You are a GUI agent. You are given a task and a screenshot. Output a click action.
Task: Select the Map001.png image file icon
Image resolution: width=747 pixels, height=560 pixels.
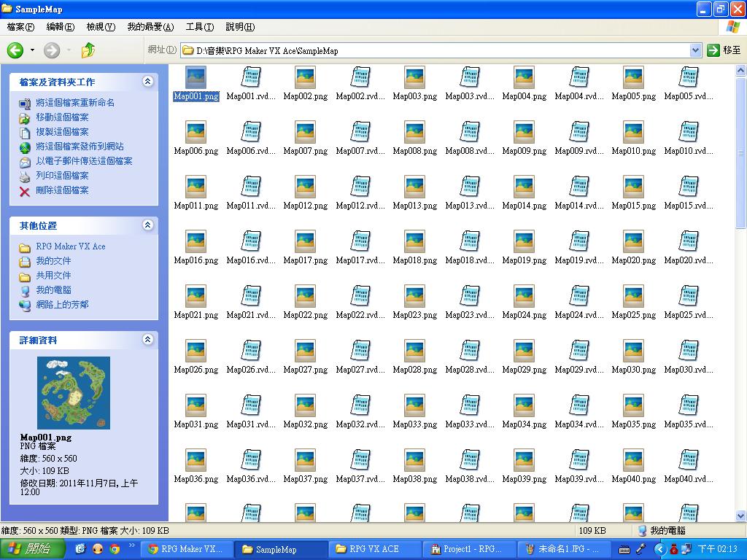(x=196, y=77)
